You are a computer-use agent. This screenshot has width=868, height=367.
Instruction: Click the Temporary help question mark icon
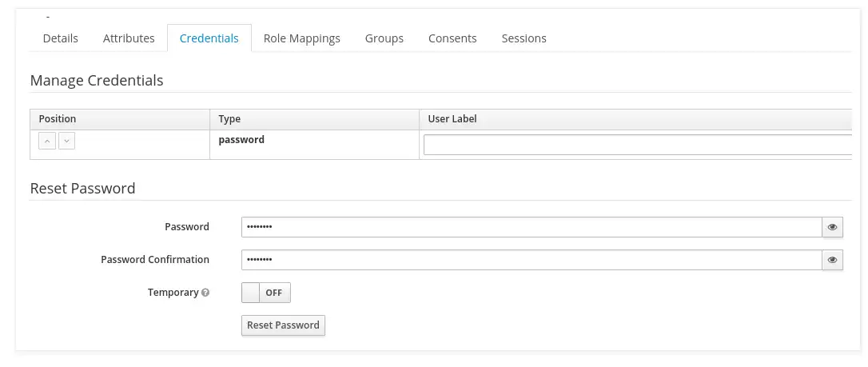tap(205, 293)
